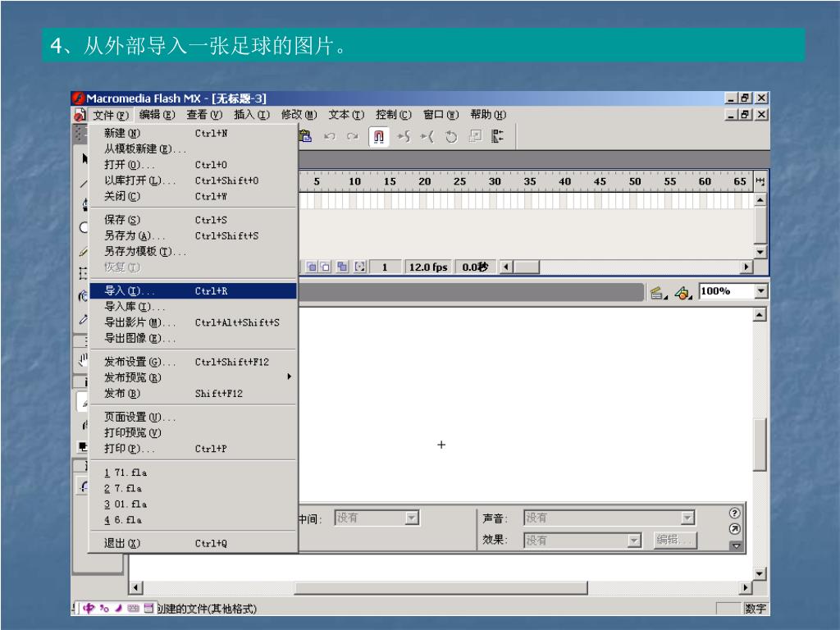Click the timeline horizontal scrollbar thumb
Image resolution: width=840 pixels, height=630 pixels.
pos(527,267)
